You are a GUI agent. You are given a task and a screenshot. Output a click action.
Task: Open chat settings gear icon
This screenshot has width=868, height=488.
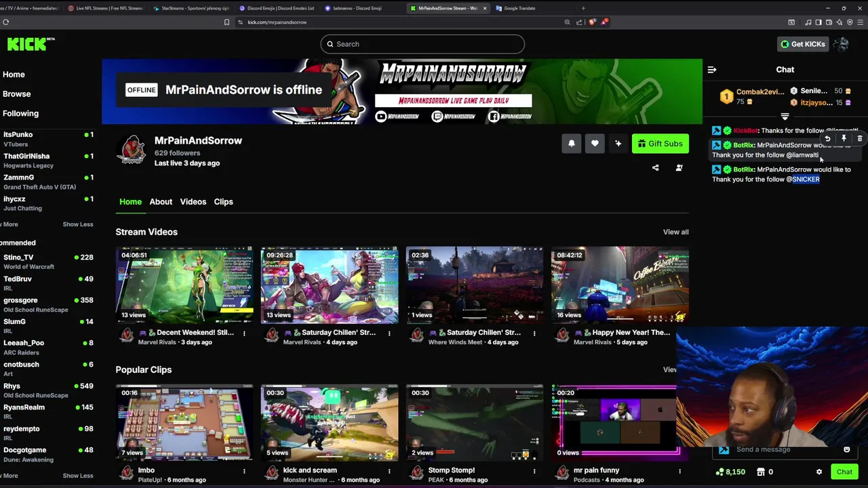(818, 472)
